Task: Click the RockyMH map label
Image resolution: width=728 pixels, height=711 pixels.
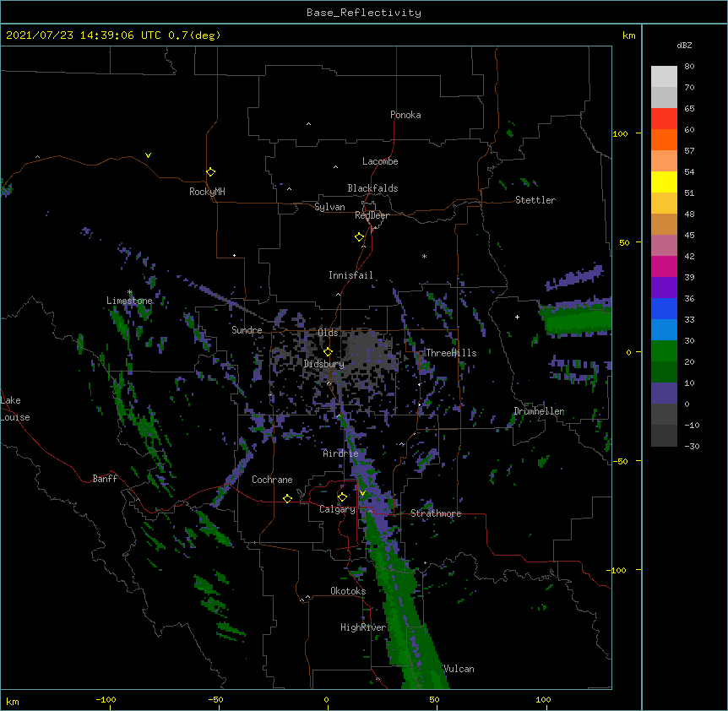Action: (207, 192)
